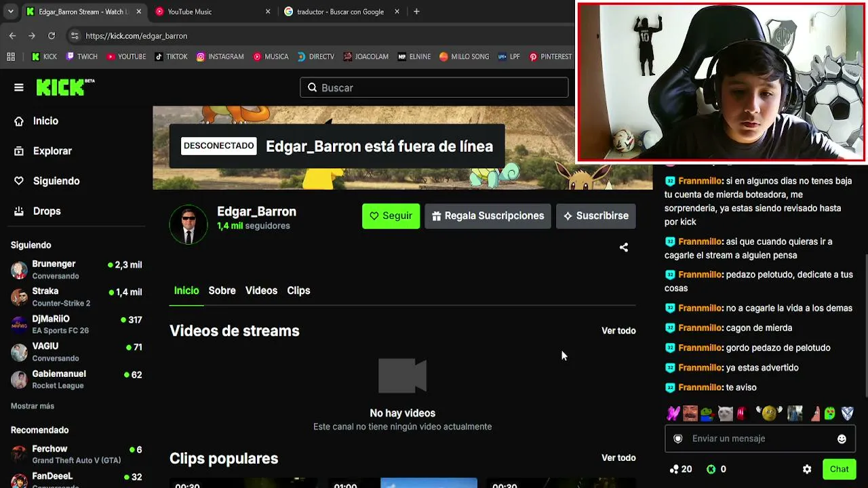Open site information icon in address bar

click(74, 36)
